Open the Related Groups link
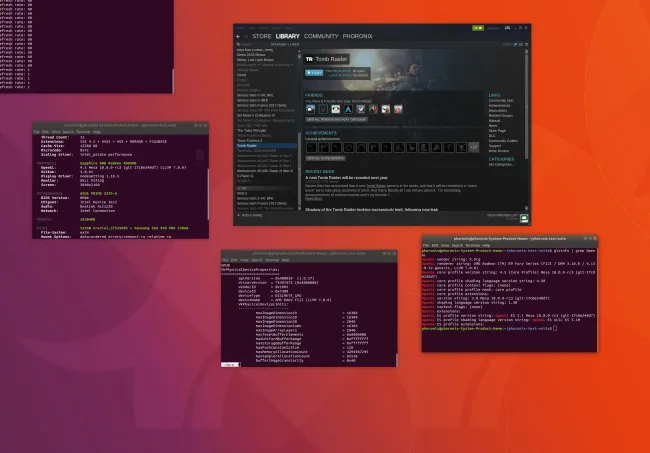650x453 pixels. (501, 116)
